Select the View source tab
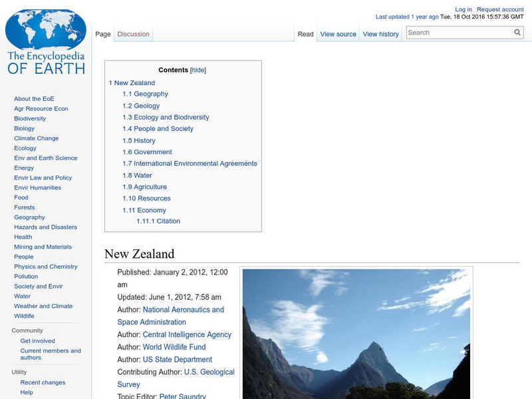The width and height of the screenshot is (532, 399). click(x=338, y=33)
